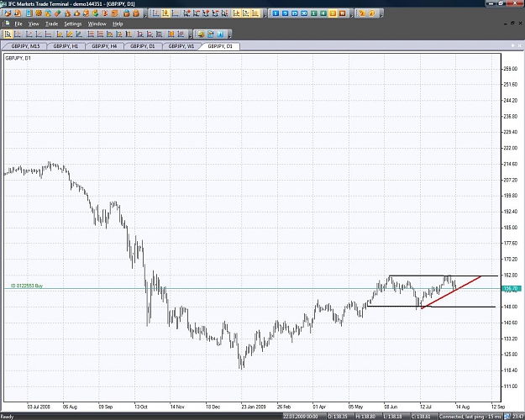Select the 5-minute timeframe button
Image resolution: width=525 pixels, height=420 pixels.
tap(285, 13)
